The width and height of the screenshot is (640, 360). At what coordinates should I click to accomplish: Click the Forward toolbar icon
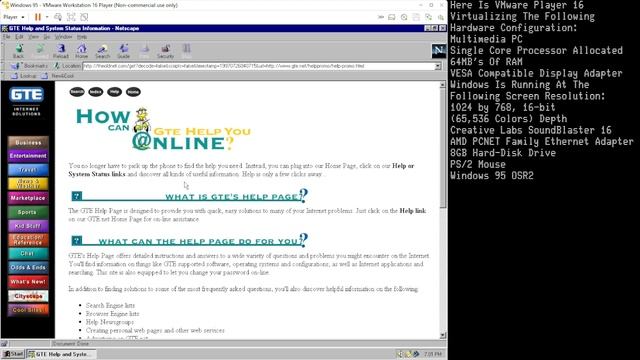click(x=40, y=51)
